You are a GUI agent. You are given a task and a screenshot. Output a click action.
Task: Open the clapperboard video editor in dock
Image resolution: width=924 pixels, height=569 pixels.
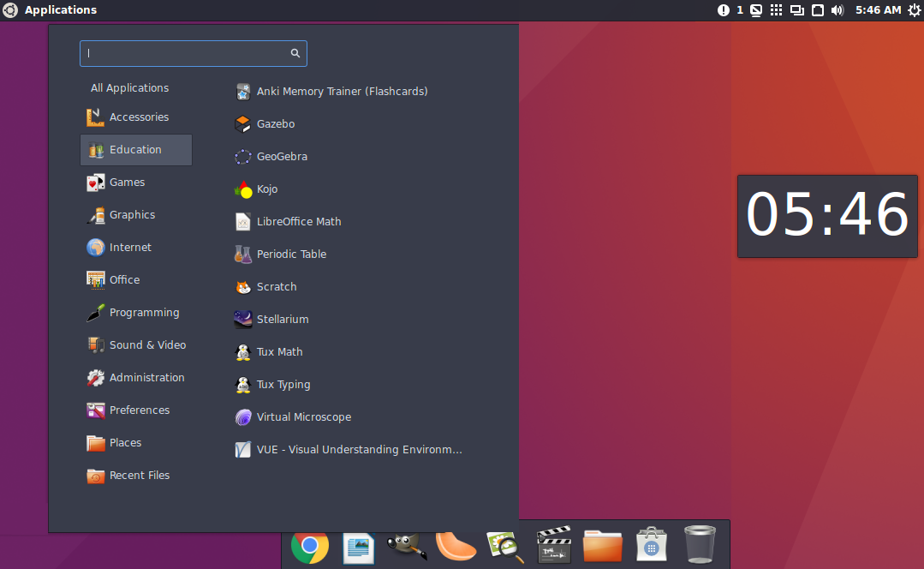pyautogui.click(x=554, y=545)
